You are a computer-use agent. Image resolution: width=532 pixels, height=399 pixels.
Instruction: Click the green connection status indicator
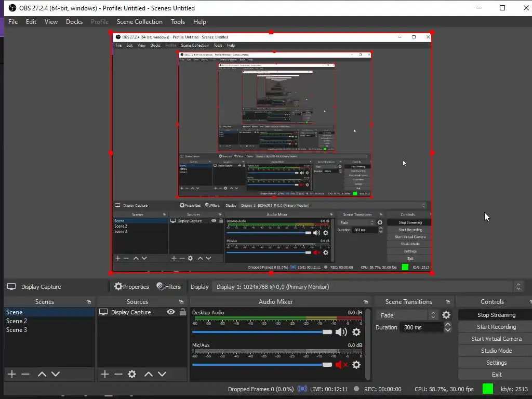487,389
